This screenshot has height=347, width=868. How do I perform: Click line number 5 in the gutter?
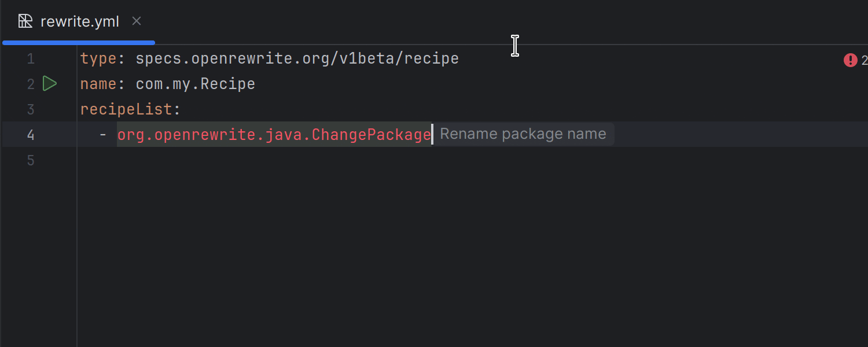pos(31,160)
